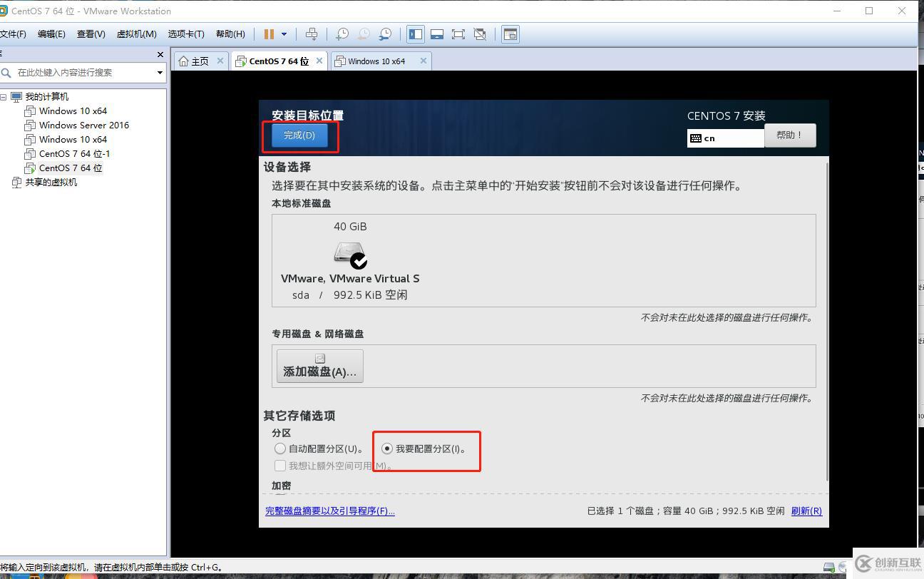Send Ctrl+Alt+Del using the toolbar icon
The width and height of the screenshot is (924, 579).
(x=312, y=34)
